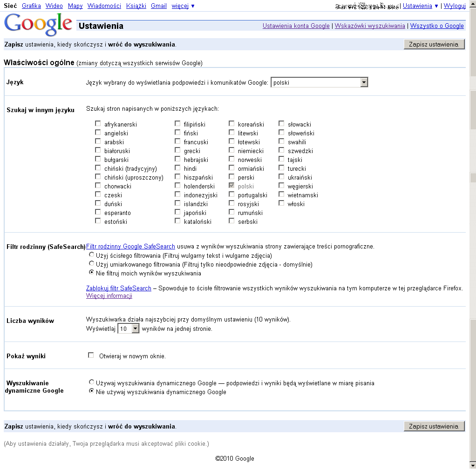This screenshot has height=469, width=476.
Task: Check the chiński (uproszczony) language checkbox
Action: (98, 177)
